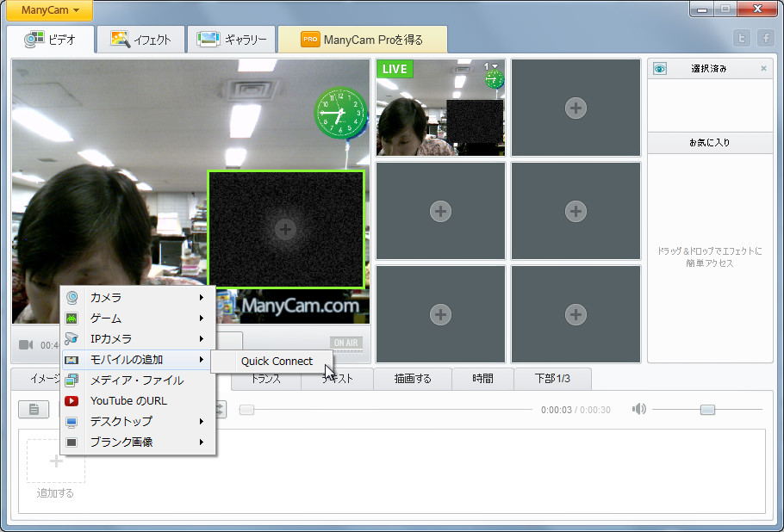Add a source to the bottom-right empty video slot

[576, 314]
